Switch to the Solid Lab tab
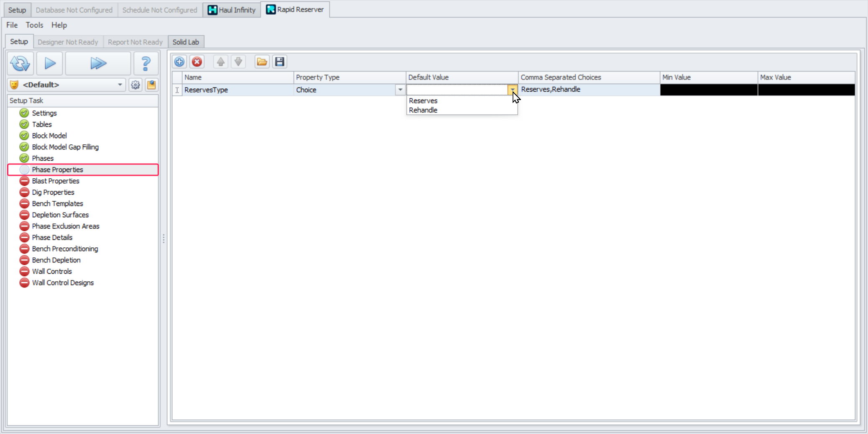This screenshot has width=868, height=434. 186,42
